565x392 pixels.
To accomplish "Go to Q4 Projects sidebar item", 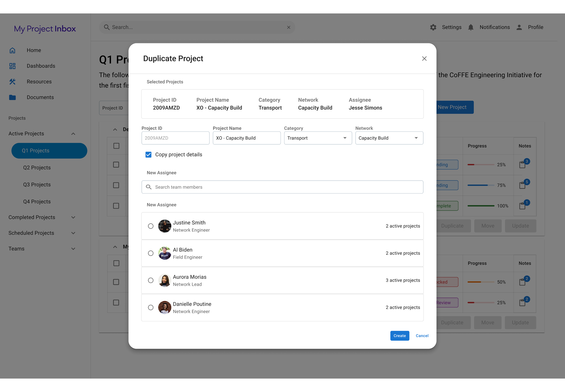I will tap(37, 202).
